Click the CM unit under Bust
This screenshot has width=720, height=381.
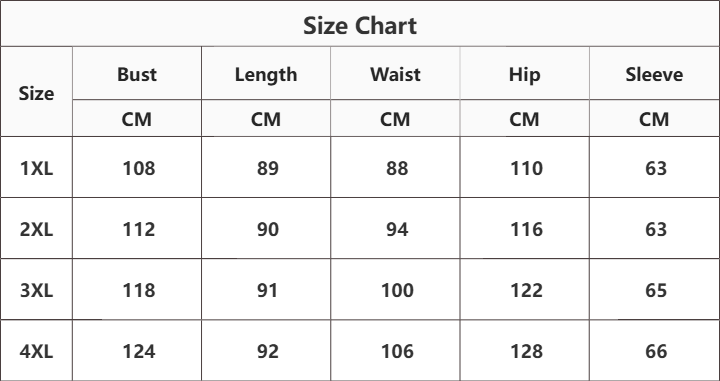coord(136,119)
